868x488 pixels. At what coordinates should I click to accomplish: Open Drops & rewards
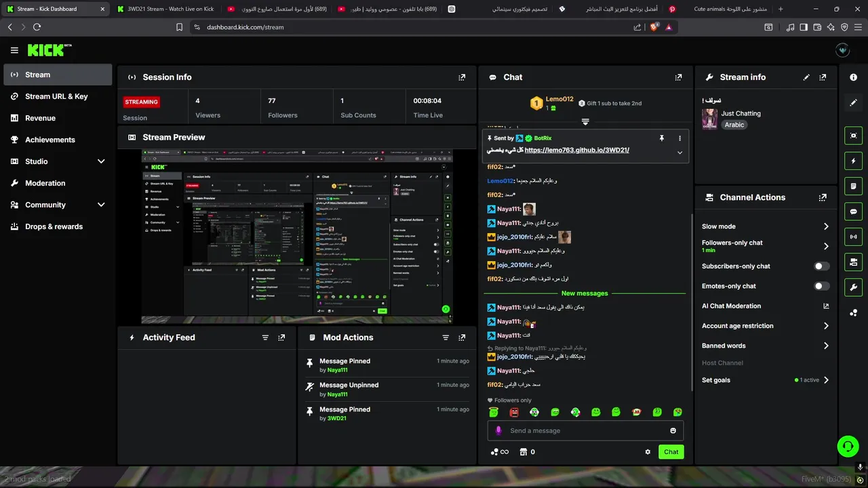point(58,226)
